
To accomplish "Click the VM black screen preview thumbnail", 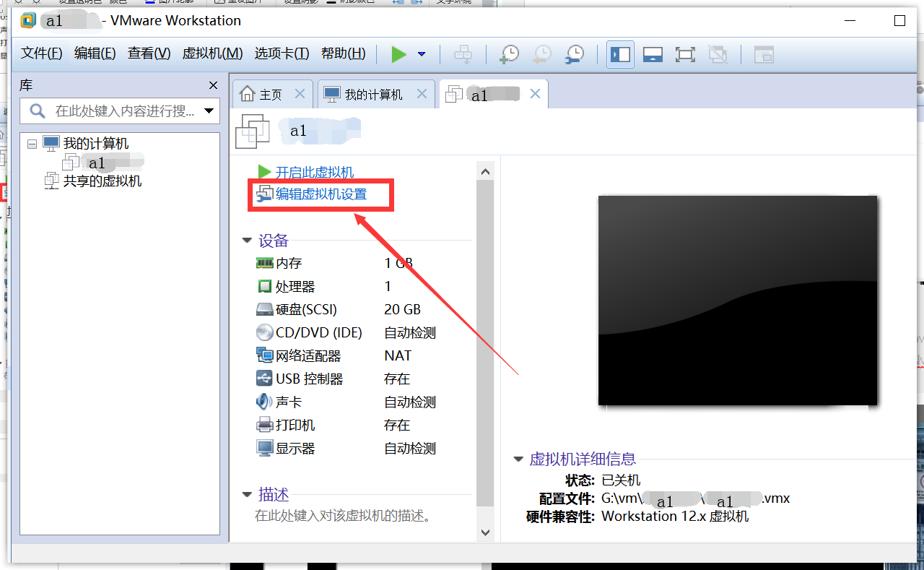I will (738, 300).
